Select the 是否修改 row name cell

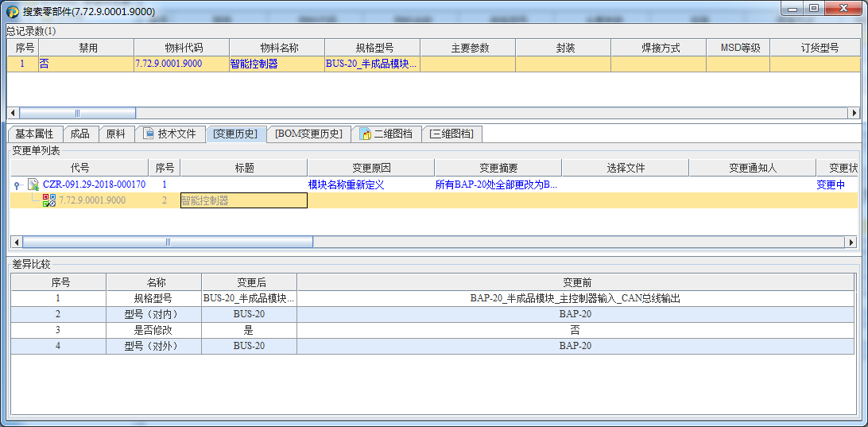click(x=154, y=331)
